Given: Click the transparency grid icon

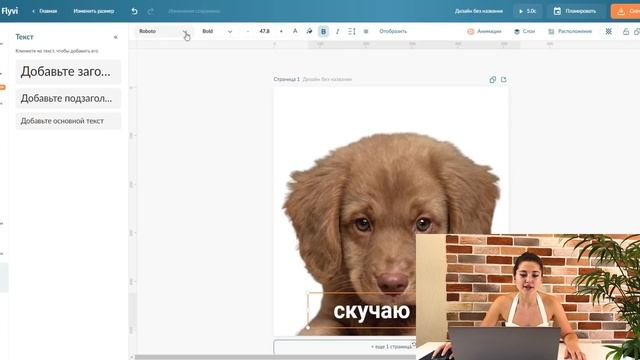Looking at the screenshot, I should pos(609,31).
